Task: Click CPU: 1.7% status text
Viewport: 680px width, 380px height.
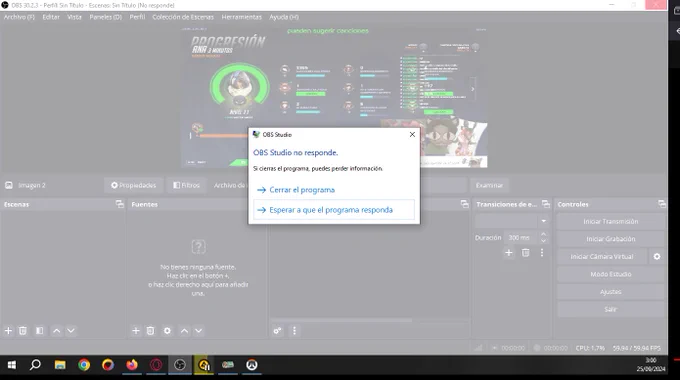Action: click(590, 348)
